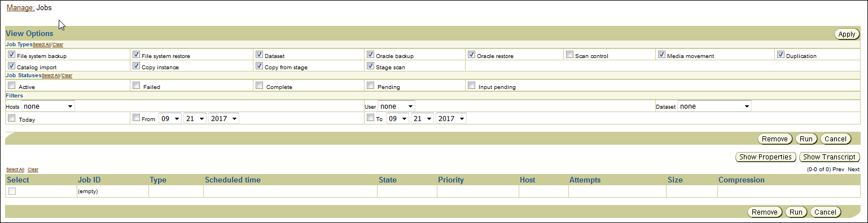868x223 pixels.
Task: Enable the From date checkbox
Action: click(136, 118)
